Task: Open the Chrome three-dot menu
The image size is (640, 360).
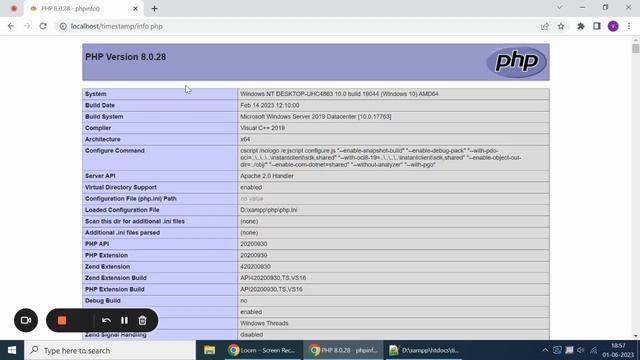Action: (629, 26)
